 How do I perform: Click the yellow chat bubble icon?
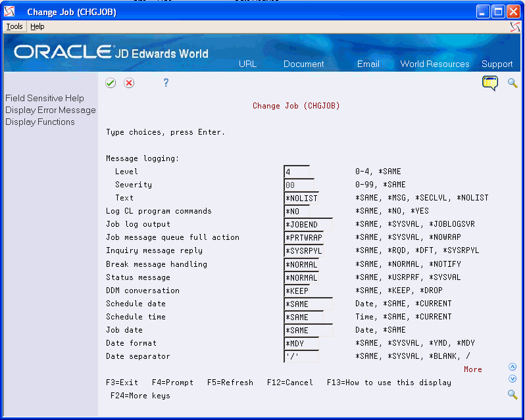coord(490,83)
